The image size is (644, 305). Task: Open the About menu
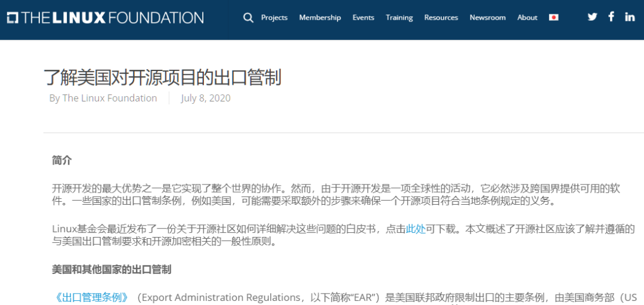click(527, 18)
